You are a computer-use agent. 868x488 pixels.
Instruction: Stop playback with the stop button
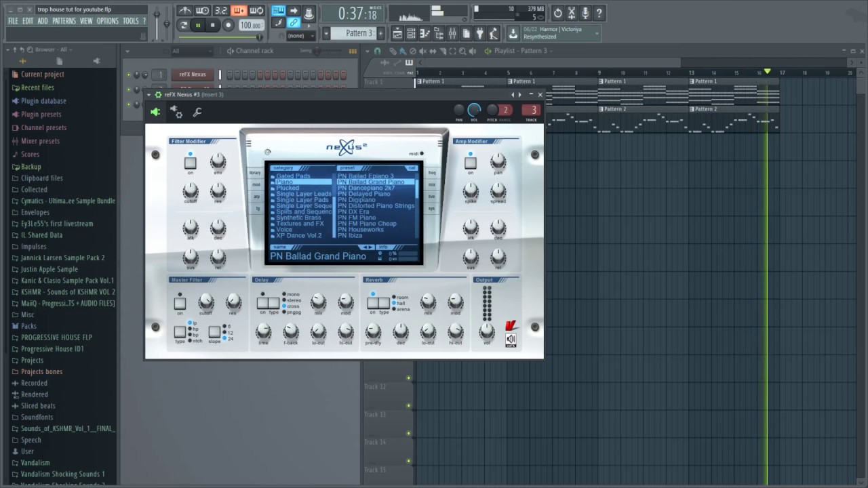(212, 25)
